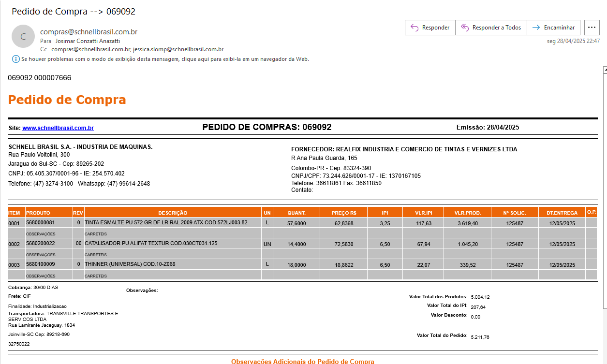
Task: Click the display problems info message
Action: click(x=165, y=59)
